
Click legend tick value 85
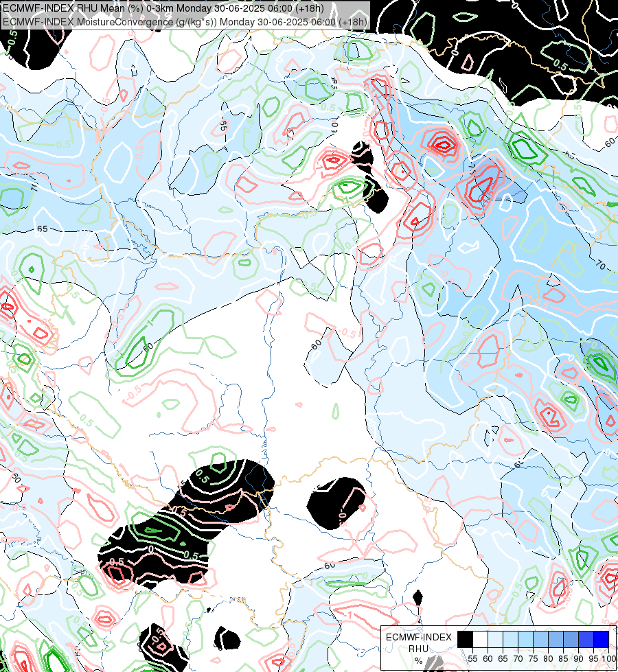[564, 659]
